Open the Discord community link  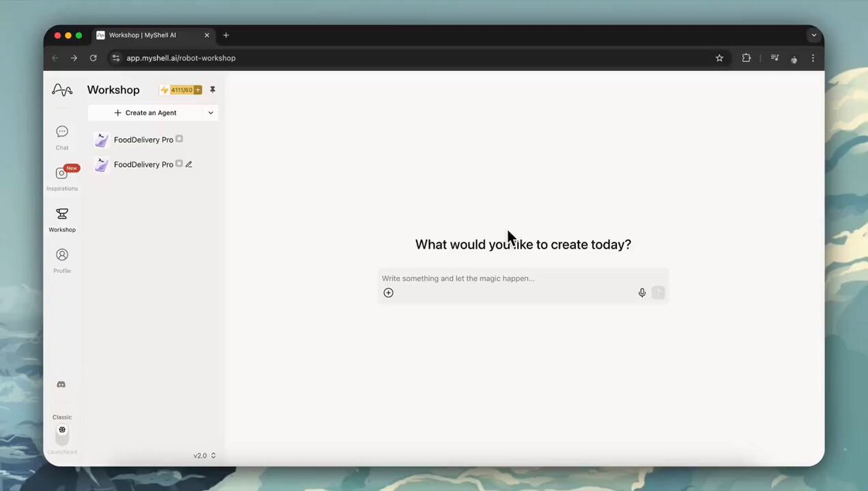(61, 385)
